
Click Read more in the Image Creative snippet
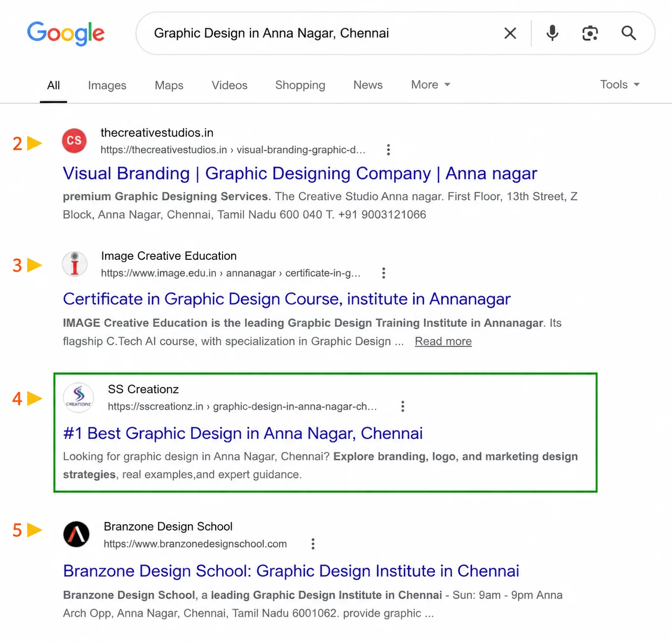pos(443,341)
